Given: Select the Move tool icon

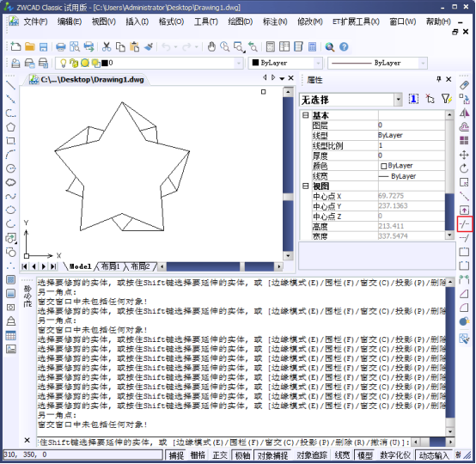Looking at the screenshot, I should (x=464, y=156).
